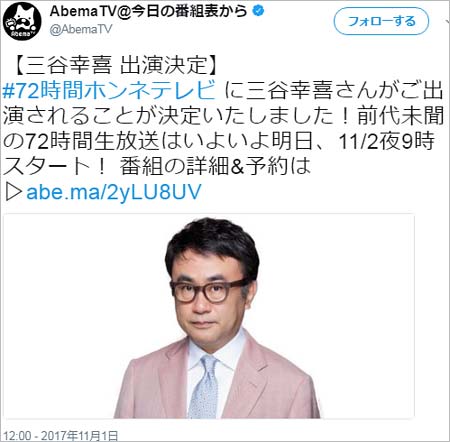
Task: Click the ▷ triangle before abe.ma link
Action: [14, 192]
